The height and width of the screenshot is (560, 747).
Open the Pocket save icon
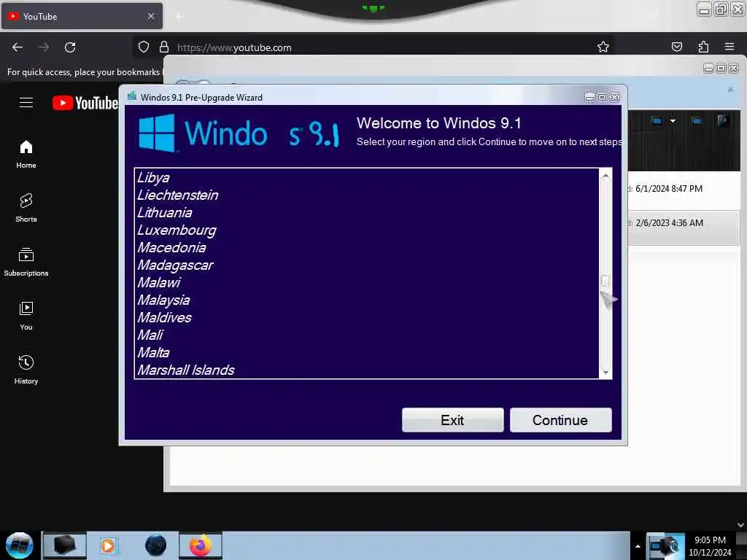pos(676,47)
